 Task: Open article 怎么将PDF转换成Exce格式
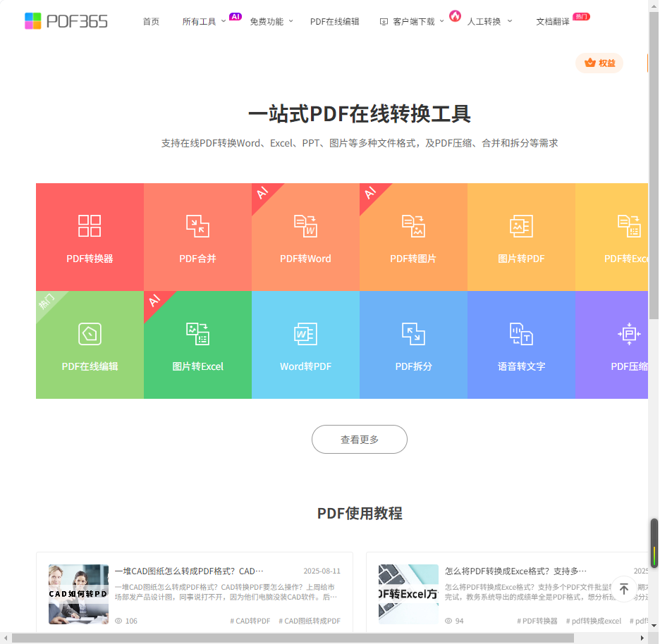tap(515, 571)
